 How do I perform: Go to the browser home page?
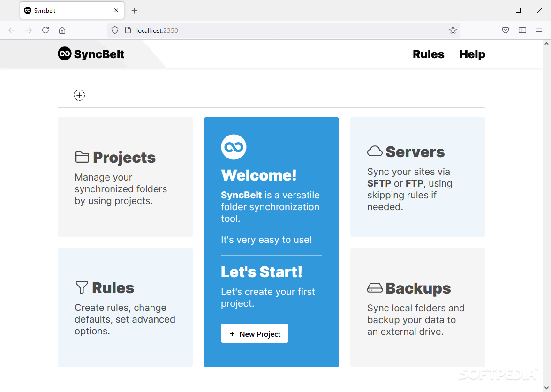[x=62, y=30]
